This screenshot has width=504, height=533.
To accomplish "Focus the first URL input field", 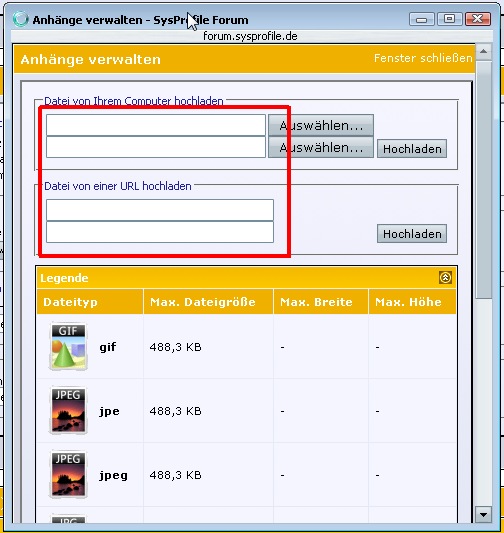I will tap(160, 210).
